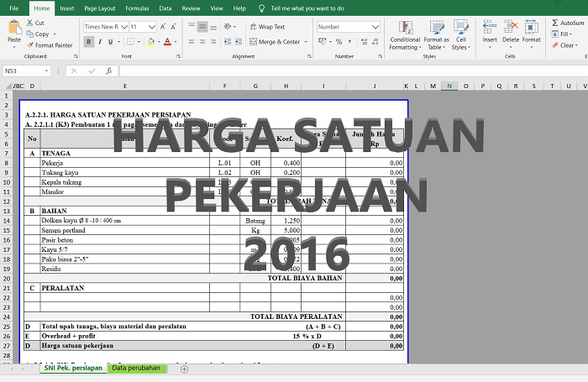Set middle vertical alignment

pos(202,27)
